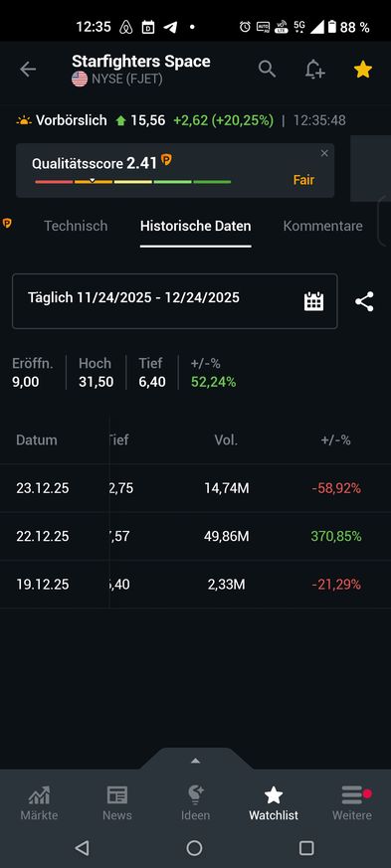This screenshot has width=391, height=868.
Task: Open Weitere menu in bottom navigation
Action: 351,803
